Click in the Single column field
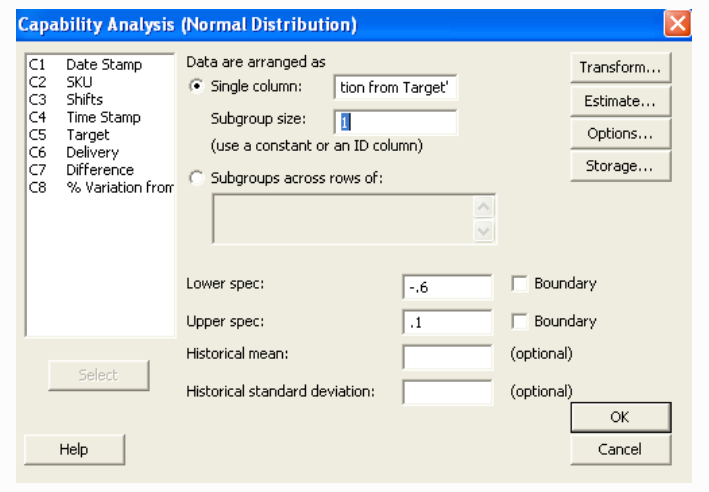Screen dimensions: 709x492 click(396, 87)
